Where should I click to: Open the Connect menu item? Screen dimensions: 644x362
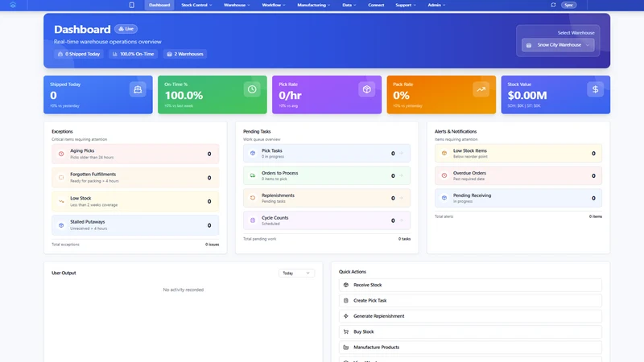[x=376, y=5]
